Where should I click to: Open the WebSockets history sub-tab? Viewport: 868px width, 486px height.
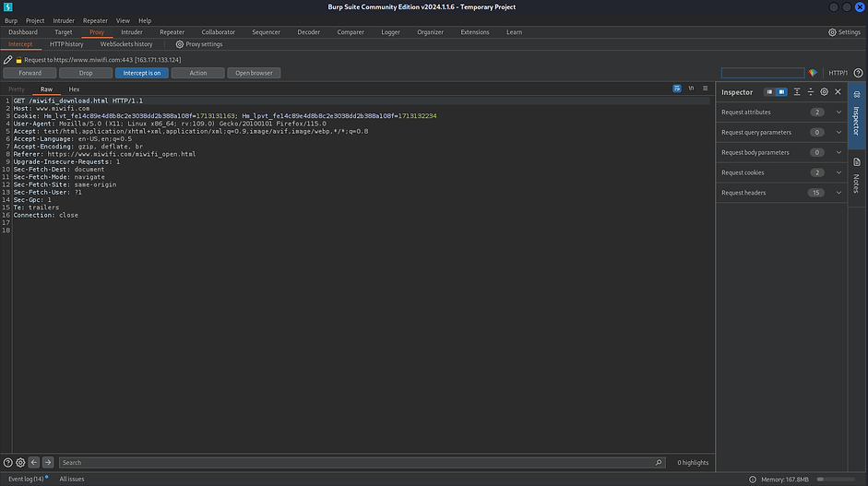(126, 44)
